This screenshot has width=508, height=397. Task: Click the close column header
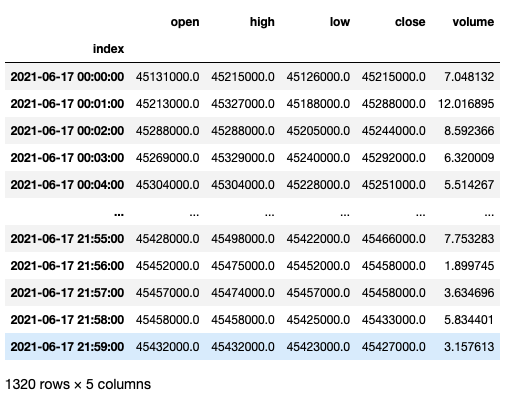click(410, 22)
